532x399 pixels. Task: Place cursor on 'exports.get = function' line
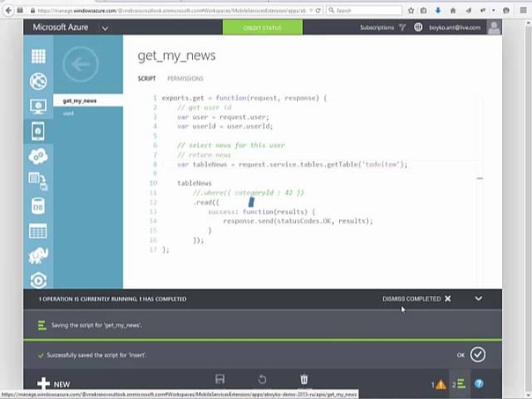point(244,98)
